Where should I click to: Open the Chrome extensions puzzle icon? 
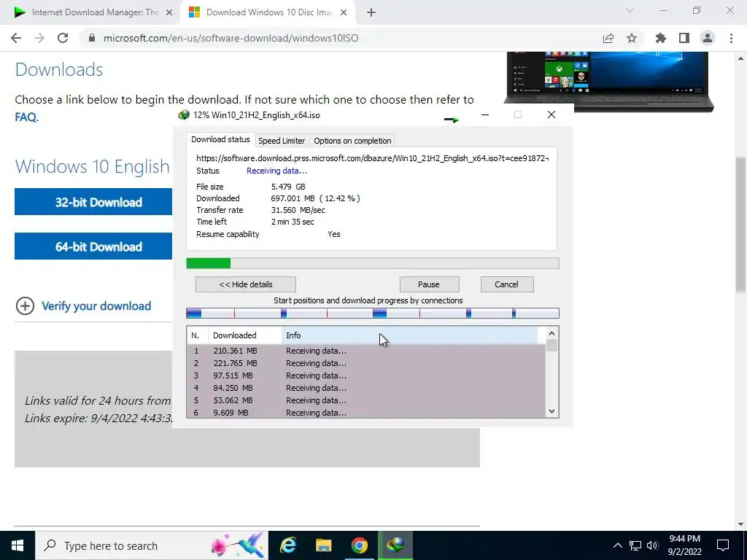661,38
